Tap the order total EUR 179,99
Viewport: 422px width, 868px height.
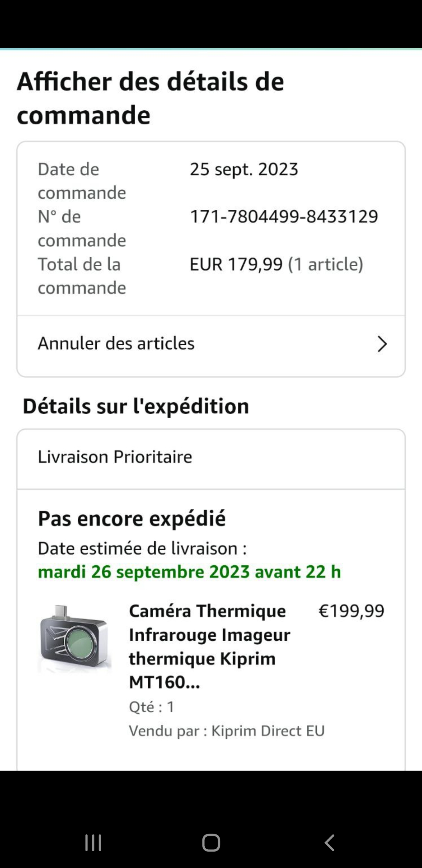(236, 264)
